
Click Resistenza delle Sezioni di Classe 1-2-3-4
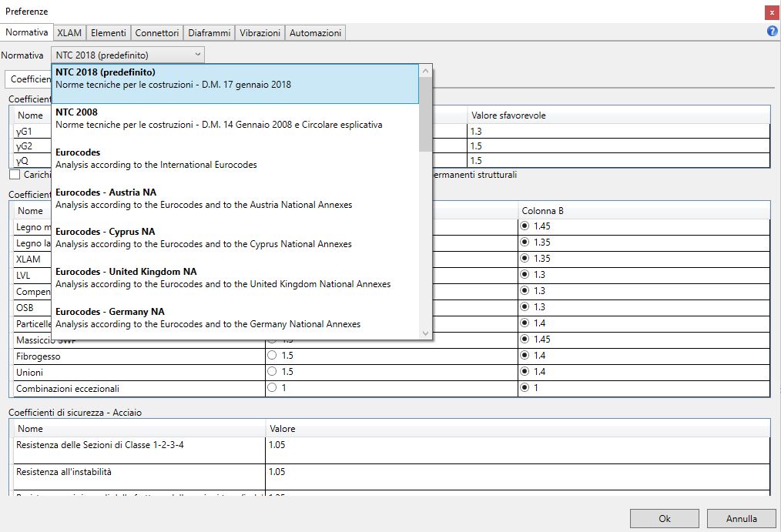(x=99, y=445)
